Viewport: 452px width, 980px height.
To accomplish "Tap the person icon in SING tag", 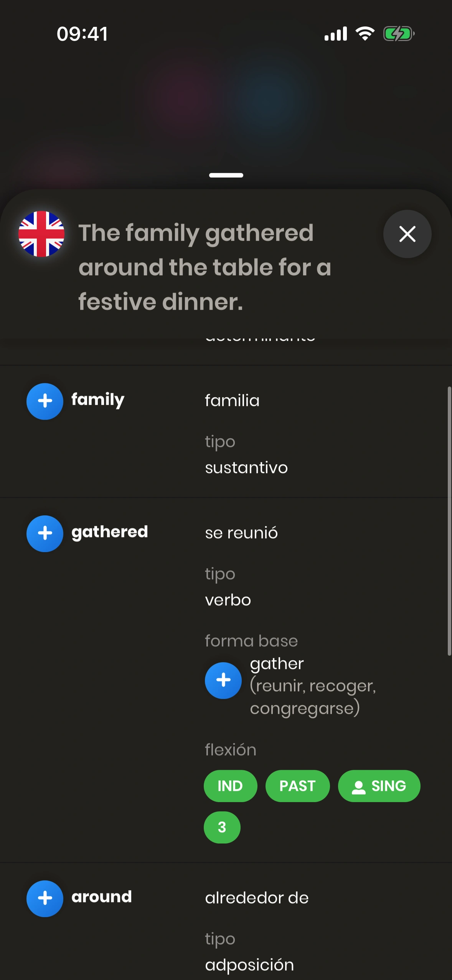I will [x=358, y=786].
